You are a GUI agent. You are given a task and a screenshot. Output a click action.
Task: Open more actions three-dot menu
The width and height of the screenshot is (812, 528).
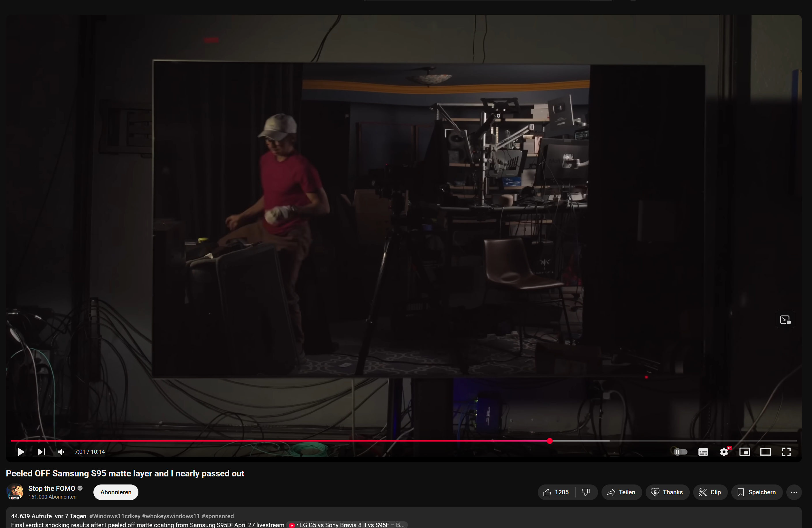794,492
